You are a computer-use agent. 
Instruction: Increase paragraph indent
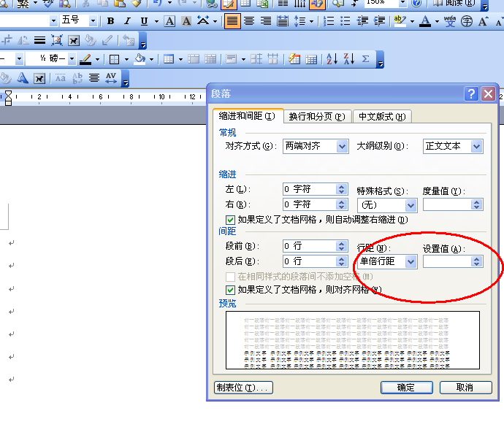(x=379, y=21)
